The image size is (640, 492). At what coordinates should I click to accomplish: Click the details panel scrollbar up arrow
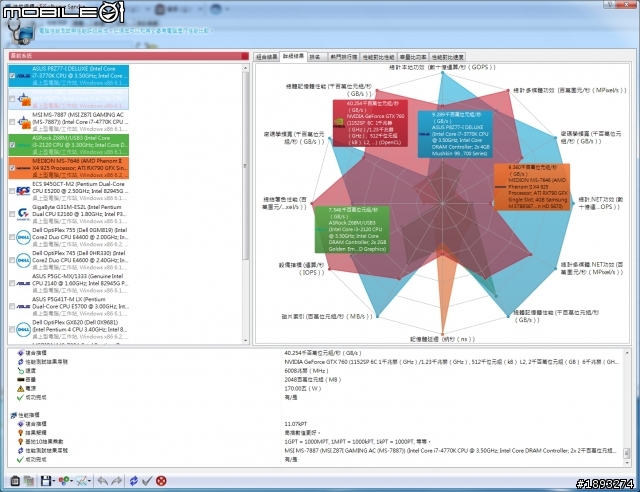(x=627, y=353)
